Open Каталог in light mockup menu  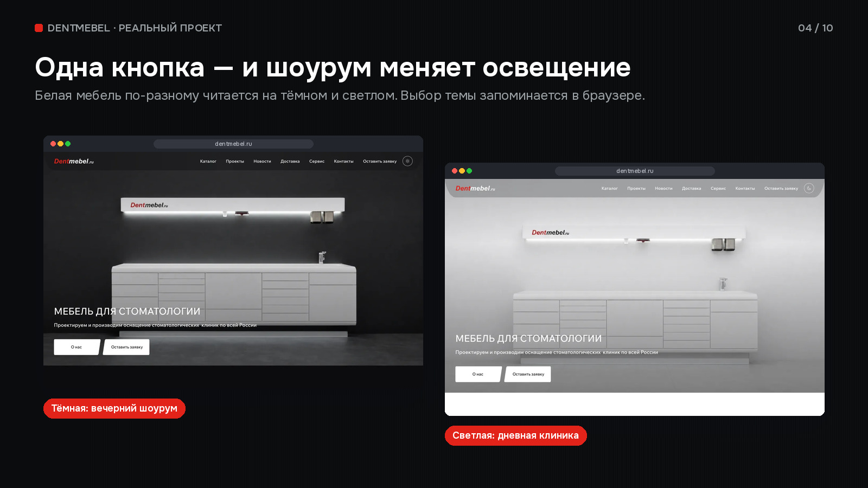click(x=610, y=188)
